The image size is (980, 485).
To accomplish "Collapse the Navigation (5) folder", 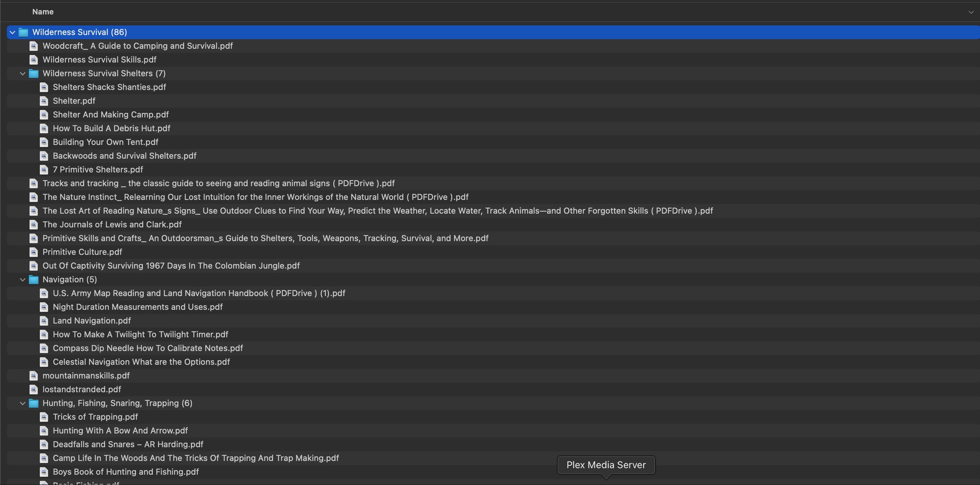I will coord(23,280).
